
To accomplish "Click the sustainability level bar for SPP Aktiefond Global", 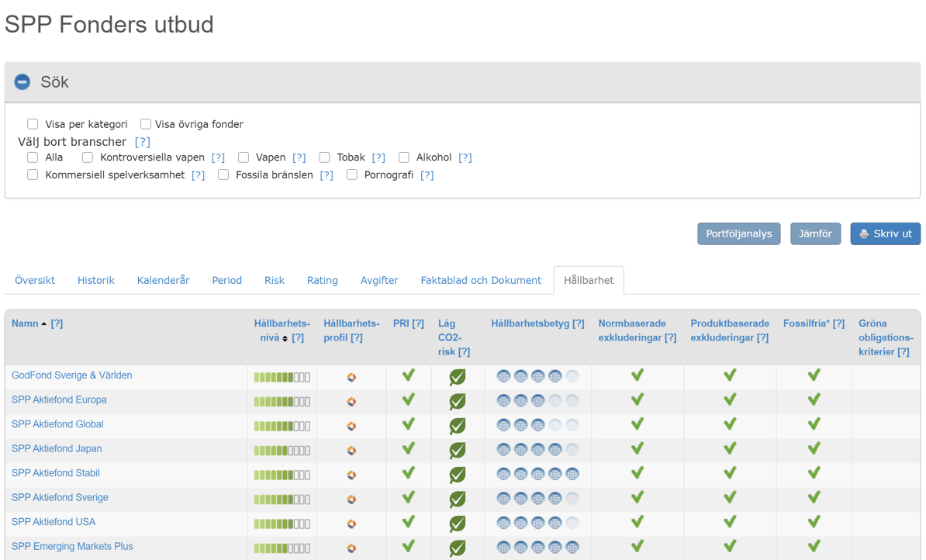I will pos(282,426).
